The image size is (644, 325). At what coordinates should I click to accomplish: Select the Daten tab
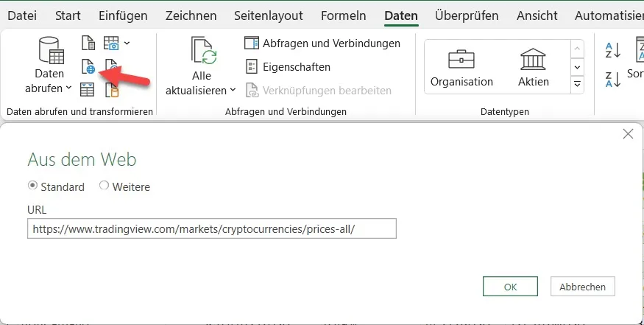tap(401, 15)
